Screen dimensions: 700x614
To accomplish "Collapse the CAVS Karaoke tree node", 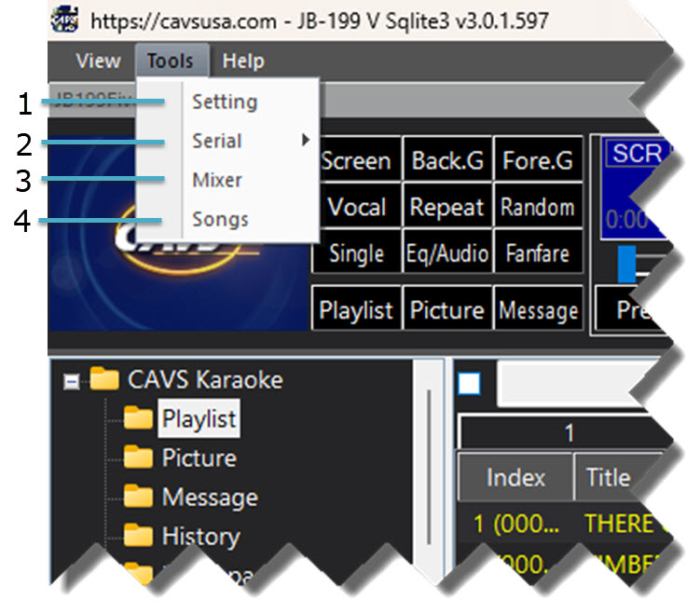I will coord(71,380).
